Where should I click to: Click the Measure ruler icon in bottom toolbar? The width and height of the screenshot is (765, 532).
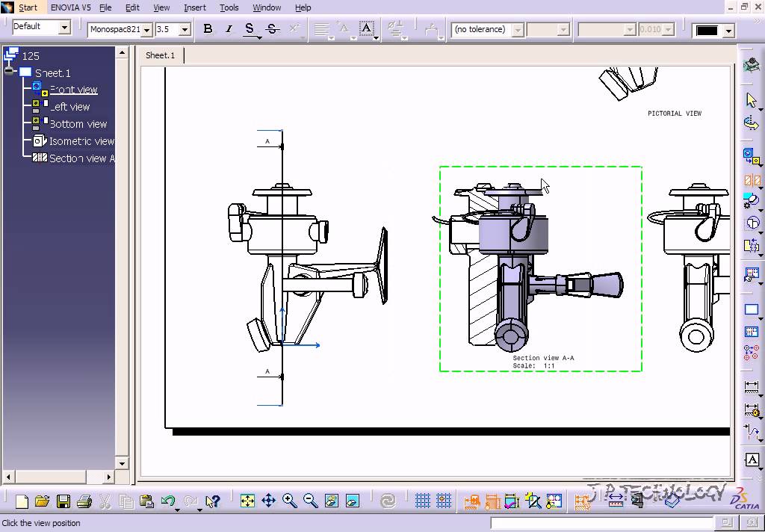point(616,501)
